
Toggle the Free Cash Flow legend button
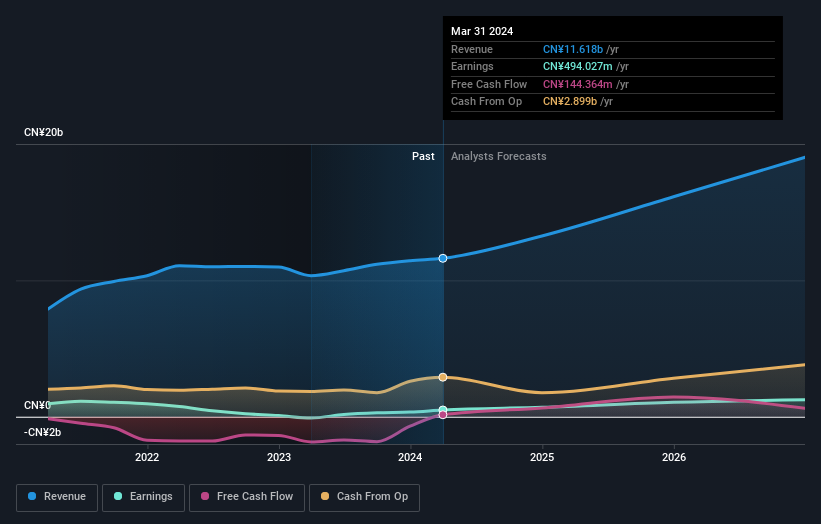click(x=247, y=497)
